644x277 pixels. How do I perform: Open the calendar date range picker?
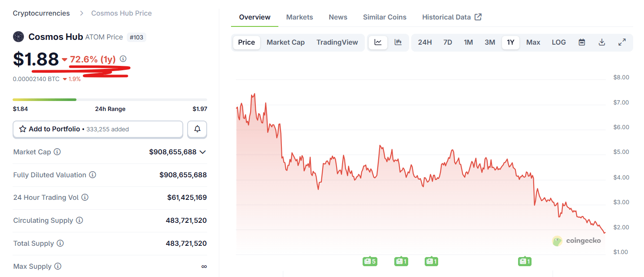[582, 42]
